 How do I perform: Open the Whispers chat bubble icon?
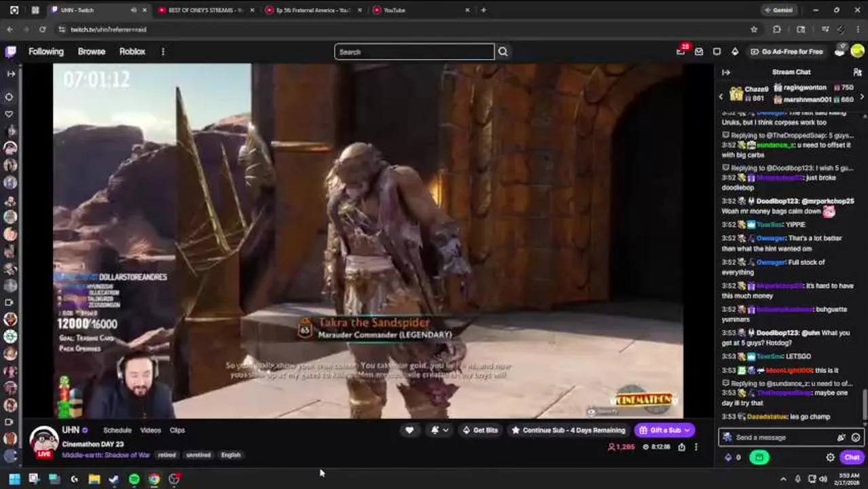717,52
